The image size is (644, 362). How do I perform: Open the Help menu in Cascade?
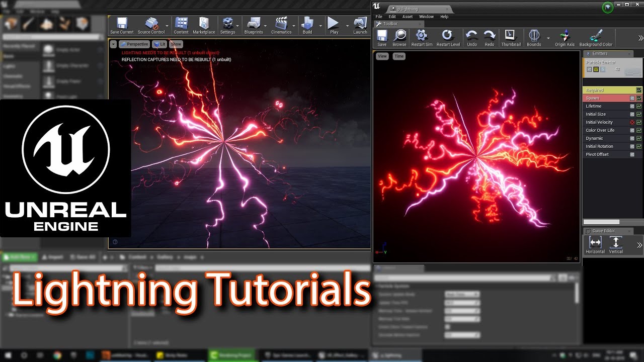[x=444, y=17]
